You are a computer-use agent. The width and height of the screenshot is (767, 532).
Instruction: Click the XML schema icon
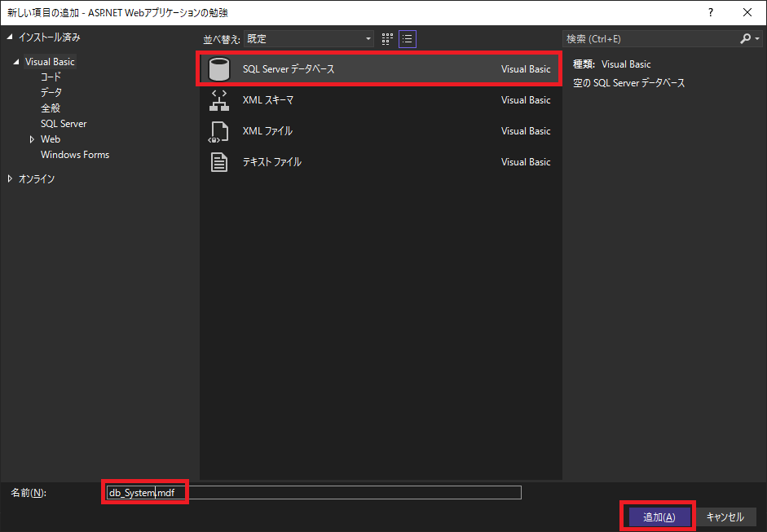[x=218, y=100]
